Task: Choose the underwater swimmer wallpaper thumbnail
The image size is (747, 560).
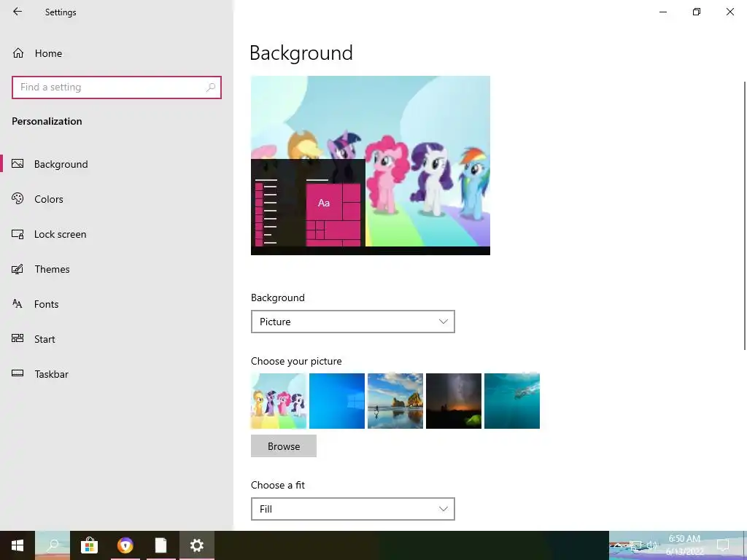Action: point(511,401)
